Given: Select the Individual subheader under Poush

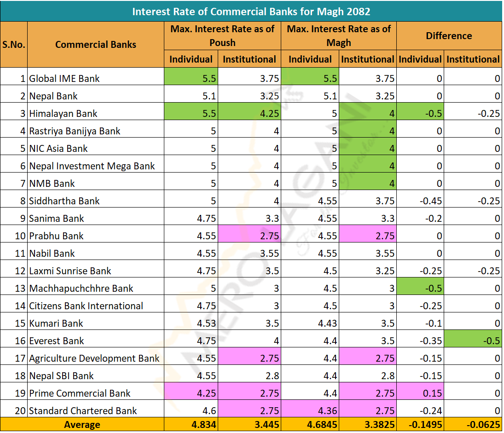Looking at the screenshot, I should point(191,59).
